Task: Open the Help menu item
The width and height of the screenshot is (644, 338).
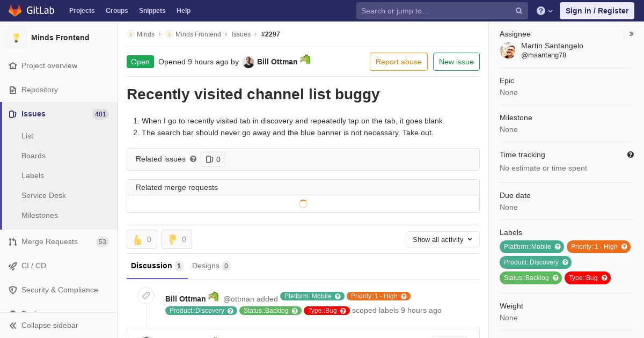Action: (184, 11)
